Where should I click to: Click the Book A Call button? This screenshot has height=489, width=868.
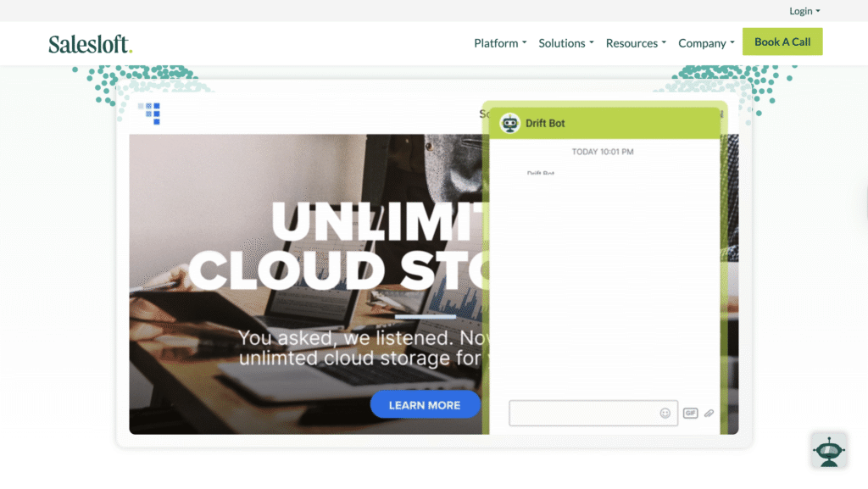tap(782, 42)
